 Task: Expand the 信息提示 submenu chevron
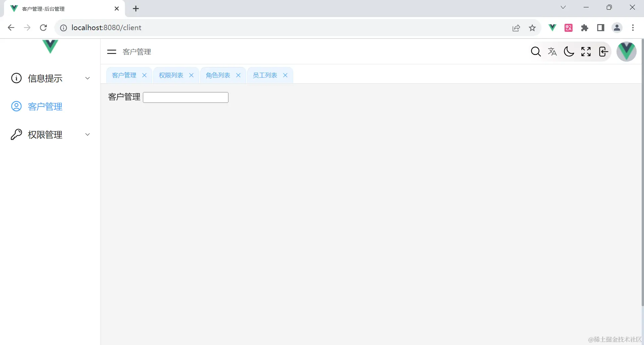point(88,78)
